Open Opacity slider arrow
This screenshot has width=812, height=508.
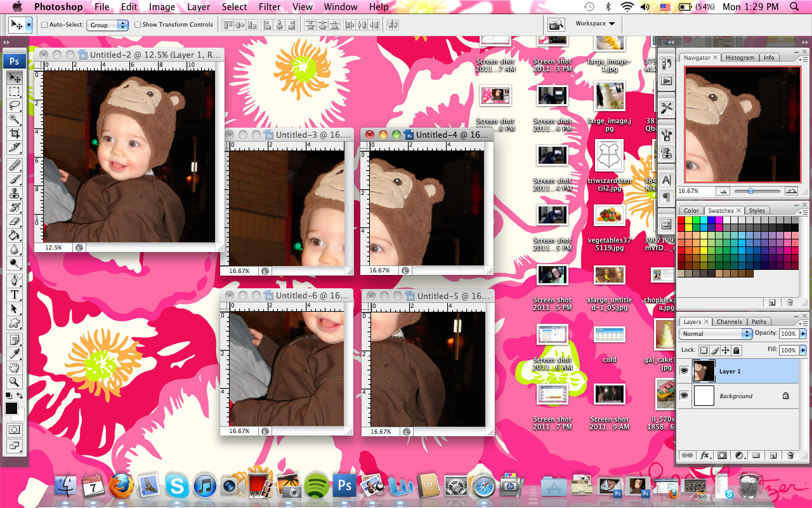click(x=803, y=333)
